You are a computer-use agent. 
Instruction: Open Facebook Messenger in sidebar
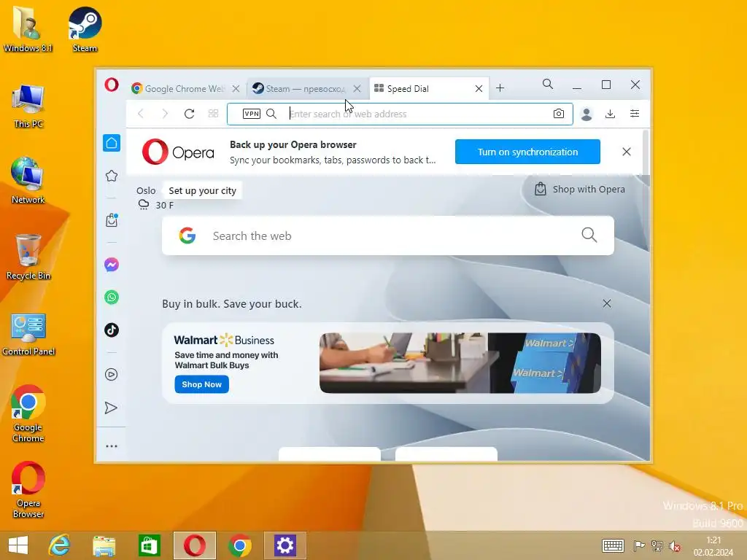[x=112, y=265]
